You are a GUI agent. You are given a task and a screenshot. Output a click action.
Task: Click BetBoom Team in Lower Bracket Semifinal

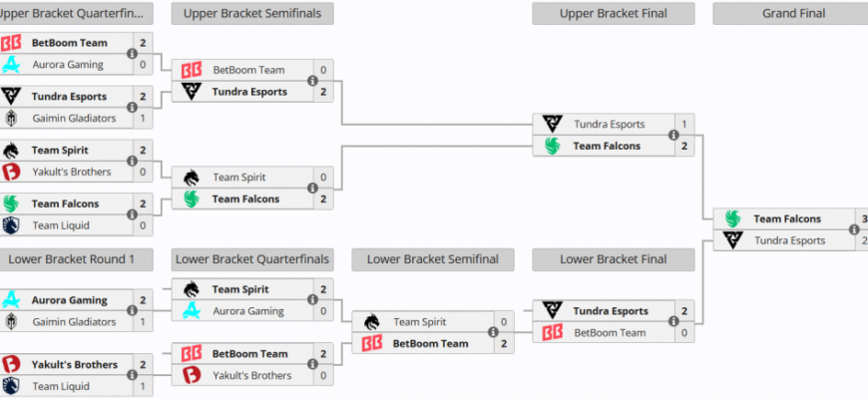pyautogui.click(x=430, y=343)
